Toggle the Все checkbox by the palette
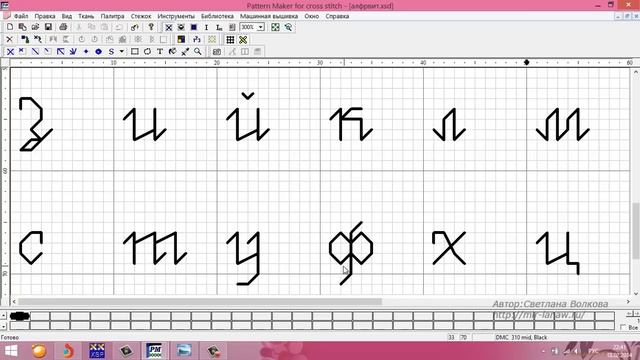This screenshot has width=640, height=360. click(623, 327)
